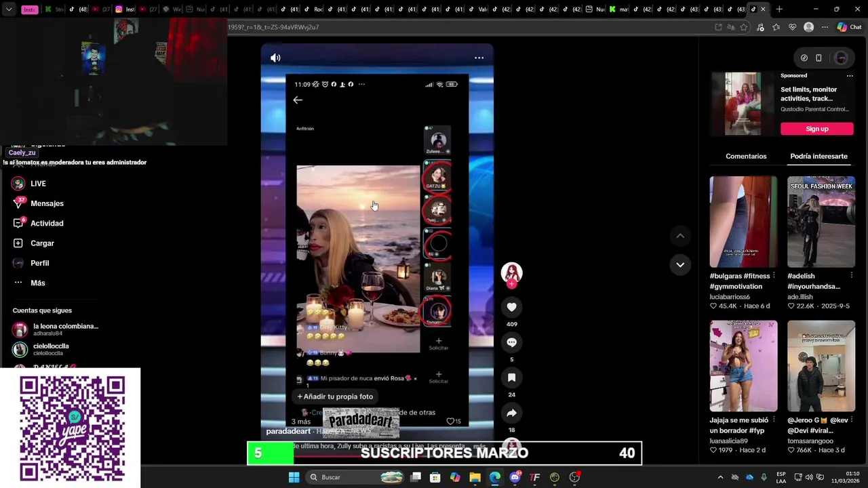Open the comments bubble icon
868x488 pixels.
(511, 342)
